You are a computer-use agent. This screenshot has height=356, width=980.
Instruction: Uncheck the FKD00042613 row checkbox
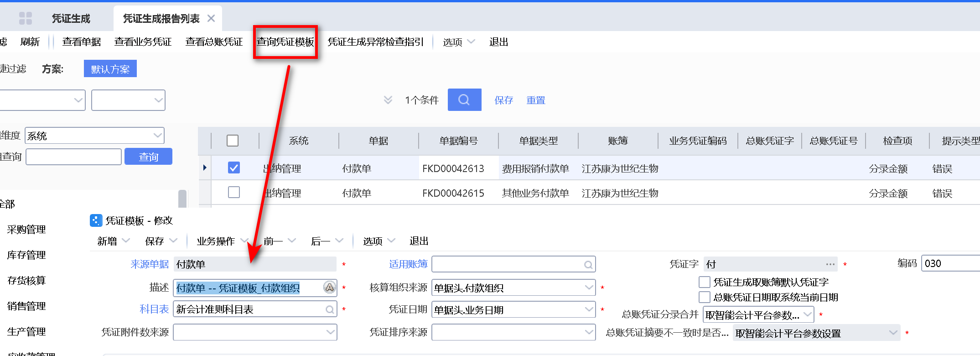234,168
